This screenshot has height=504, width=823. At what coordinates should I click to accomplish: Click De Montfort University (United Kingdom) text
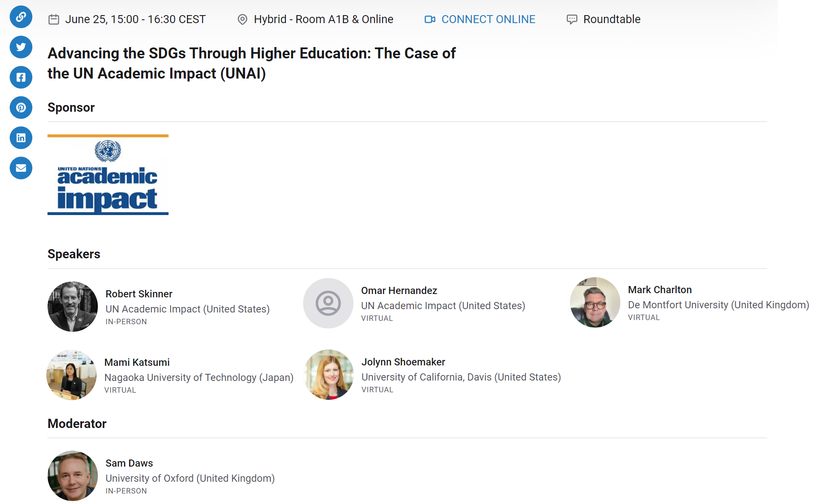click(x=718, y=305)
